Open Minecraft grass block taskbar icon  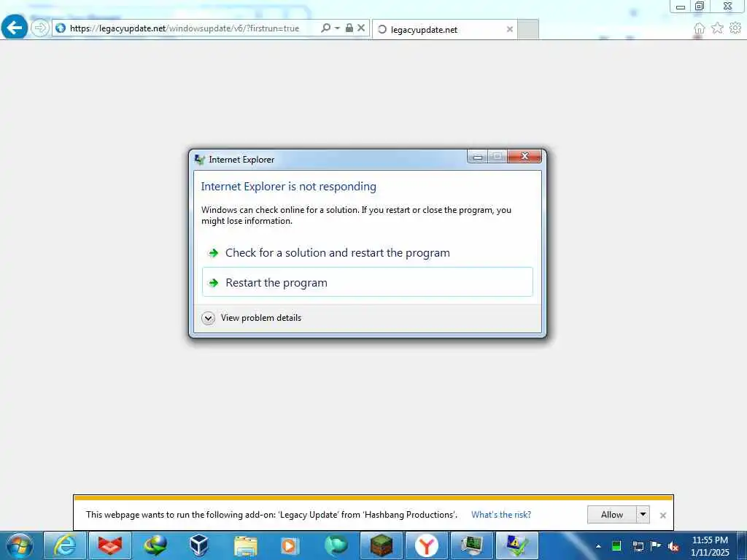click(381, 545)
